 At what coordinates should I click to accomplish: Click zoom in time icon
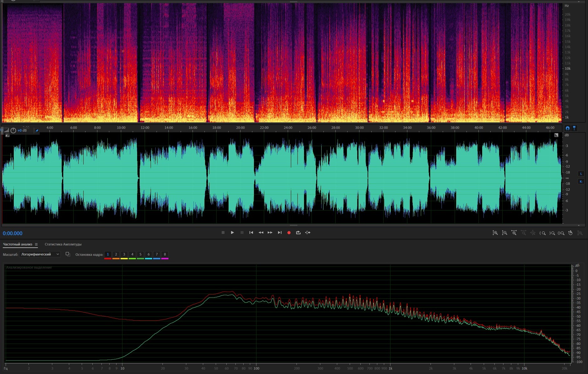tap(514, 233)
